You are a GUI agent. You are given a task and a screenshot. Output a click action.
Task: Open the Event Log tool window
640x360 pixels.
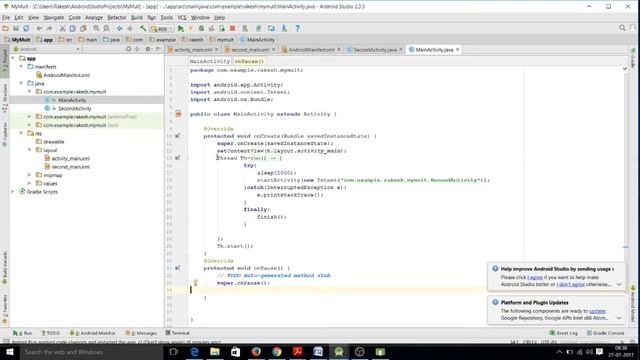pos(564,333)
